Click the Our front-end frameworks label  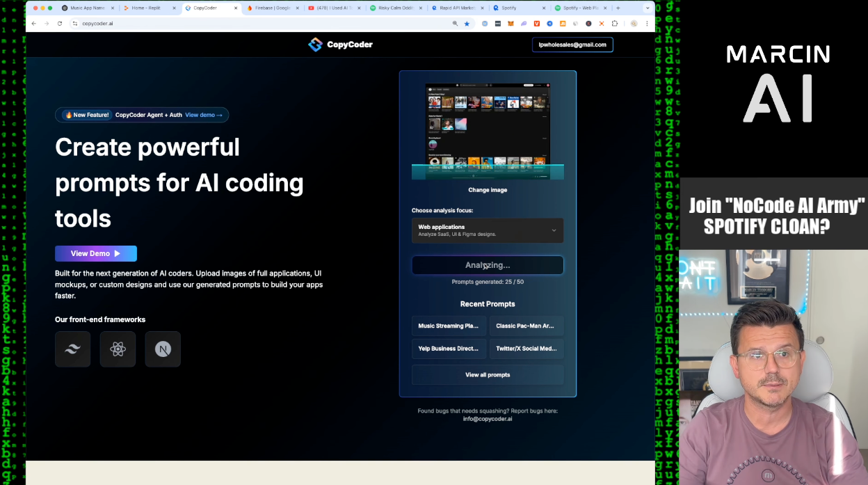coord(100,319)
